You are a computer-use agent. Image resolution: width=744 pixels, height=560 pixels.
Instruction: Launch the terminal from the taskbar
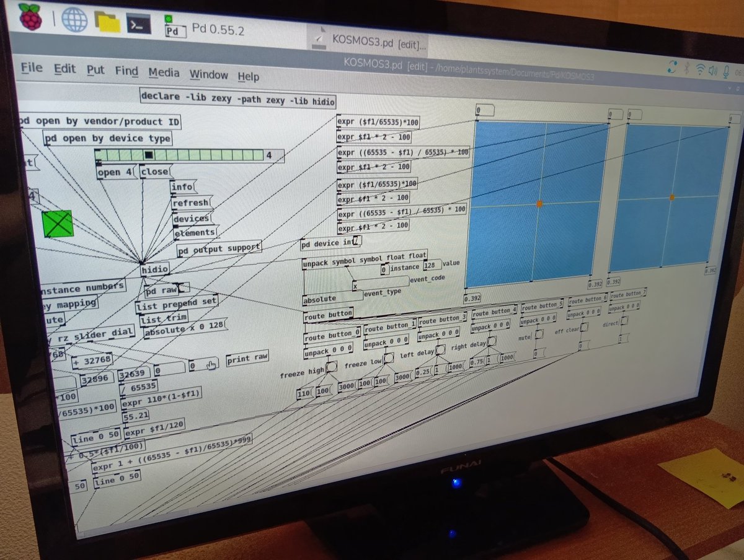[x=139, y=24]
